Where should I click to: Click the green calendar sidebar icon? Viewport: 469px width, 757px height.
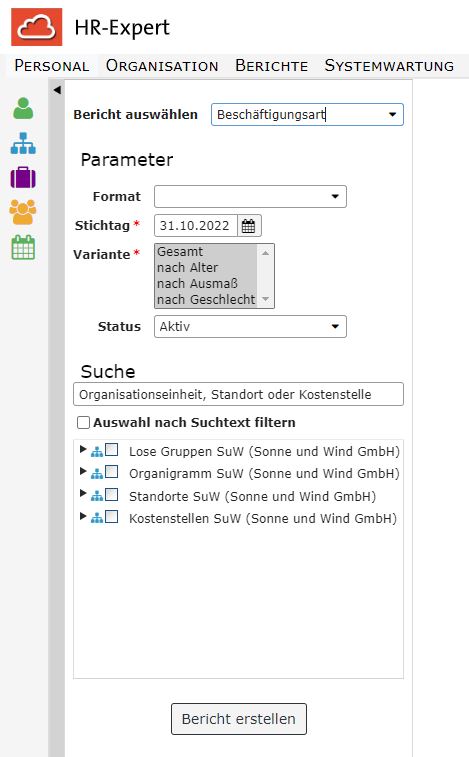23,247
